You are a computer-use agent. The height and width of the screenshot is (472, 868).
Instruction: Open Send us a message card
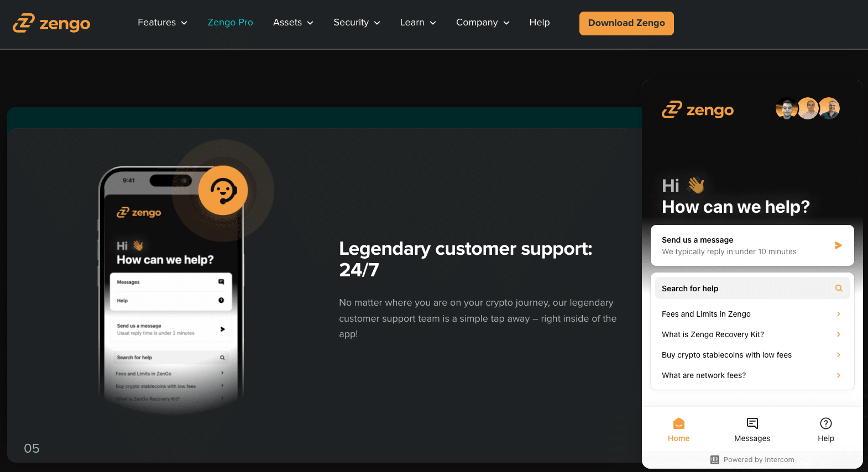[752, 245]
